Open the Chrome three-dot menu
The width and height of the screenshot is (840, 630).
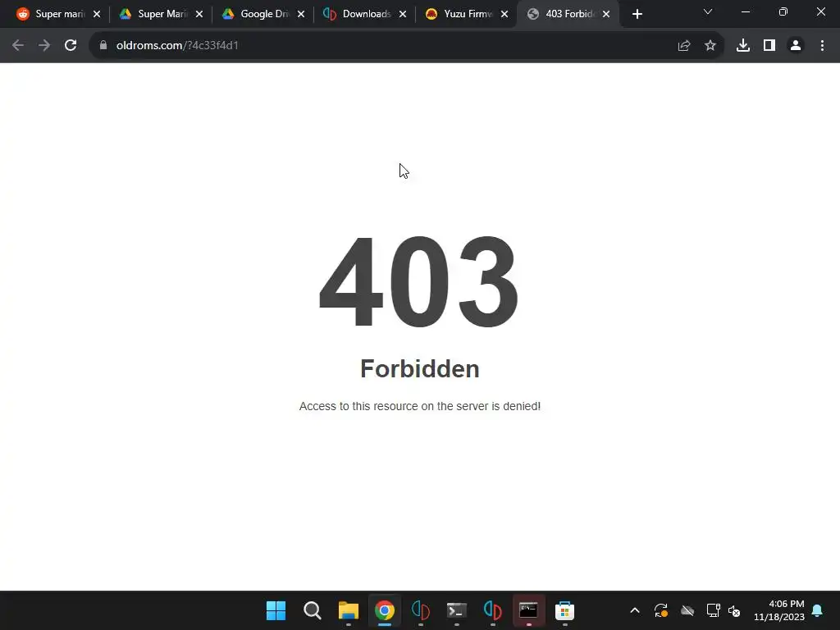pos(822,46)
